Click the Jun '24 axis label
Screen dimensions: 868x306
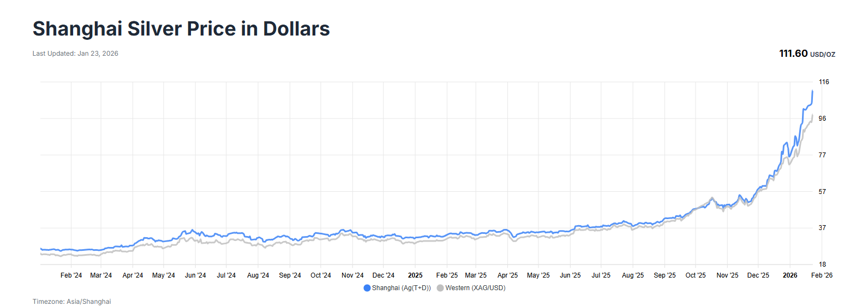[195, 275]
